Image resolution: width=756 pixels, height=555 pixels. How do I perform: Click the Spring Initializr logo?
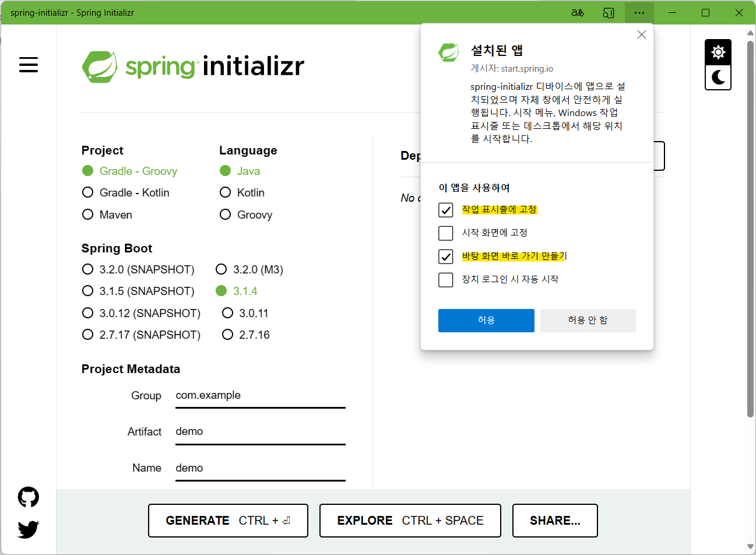[x=193, y=66]
